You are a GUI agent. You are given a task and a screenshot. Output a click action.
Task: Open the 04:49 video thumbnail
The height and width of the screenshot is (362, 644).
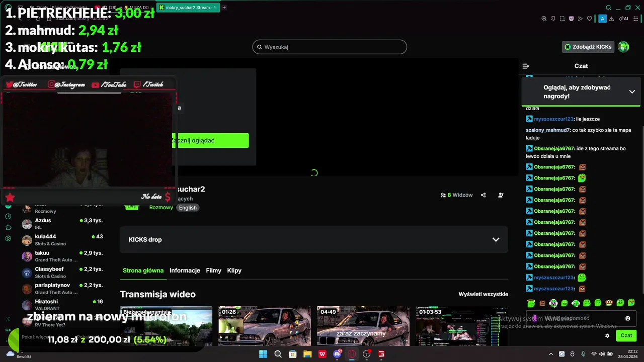[363, 326]
